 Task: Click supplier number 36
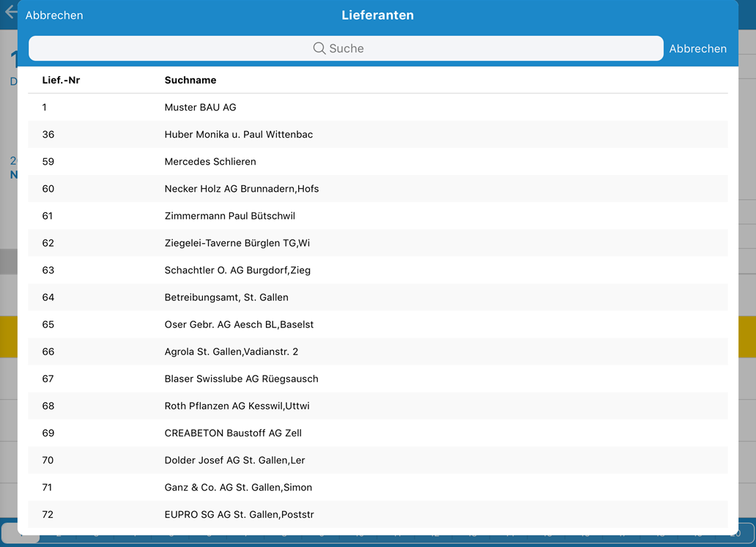[x=48, y=135]
